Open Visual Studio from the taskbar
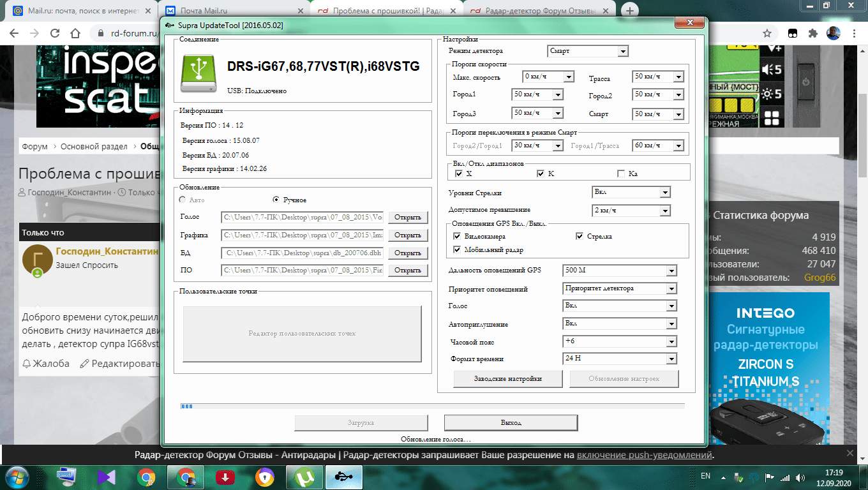This screenshot has width=868, height=490. coord(107,477)
